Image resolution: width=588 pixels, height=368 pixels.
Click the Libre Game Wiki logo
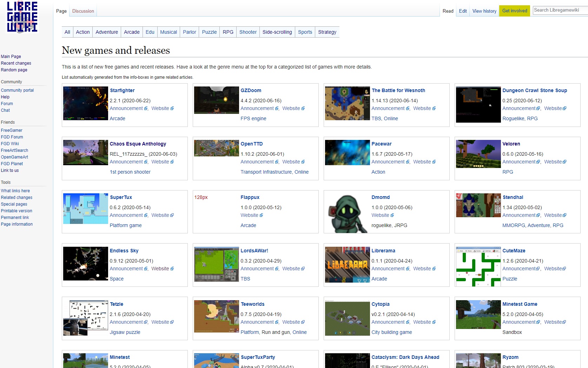pyautogui.click(x=22, y=17)
